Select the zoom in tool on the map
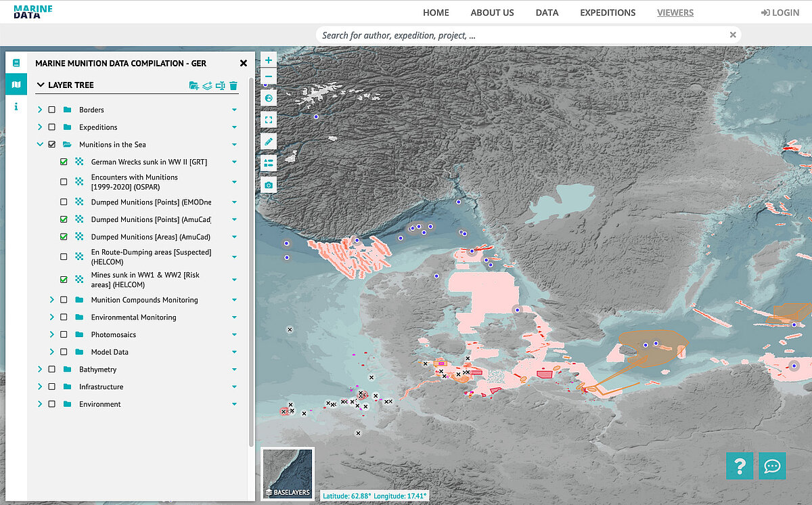 tap(268, 60)
